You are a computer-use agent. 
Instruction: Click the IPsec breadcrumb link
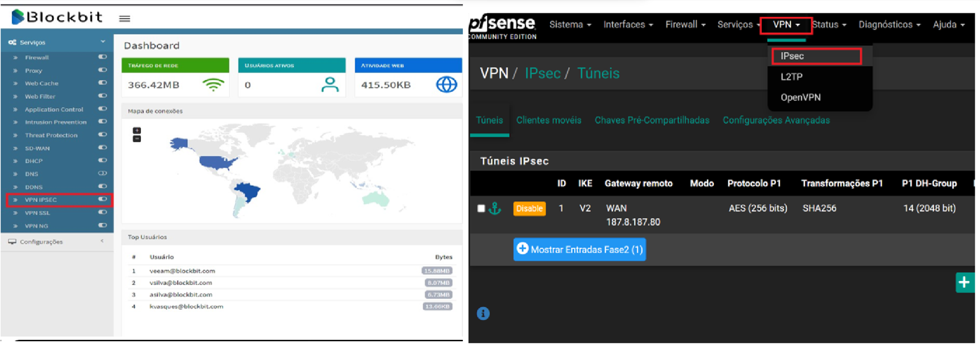[x=542, y=74]
